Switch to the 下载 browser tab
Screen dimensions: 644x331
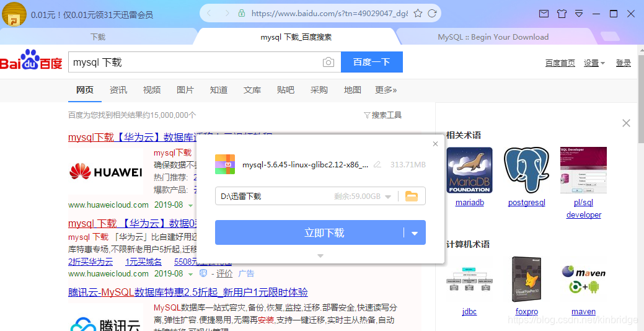[x=98, y=37]
